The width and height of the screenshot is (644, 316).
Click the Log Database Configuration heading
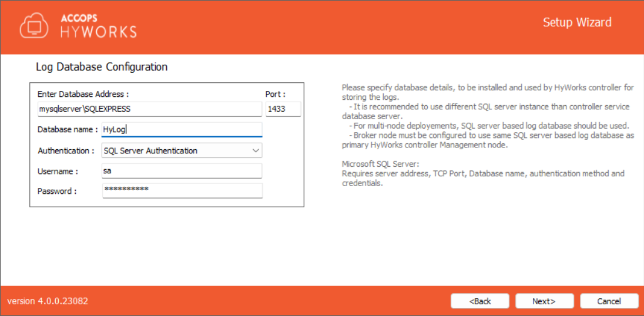[102, 67]
